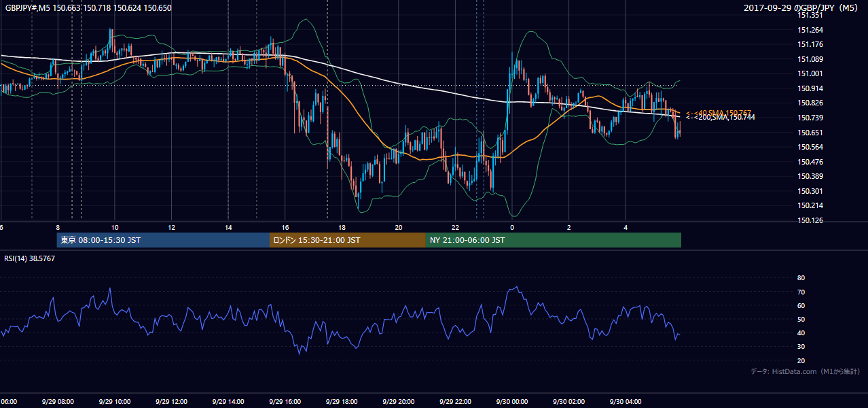Screen dimensions: 868x408
Task: Click hour label 22 below the price chart
Action: pyautogui.click(x=455, y=227)
